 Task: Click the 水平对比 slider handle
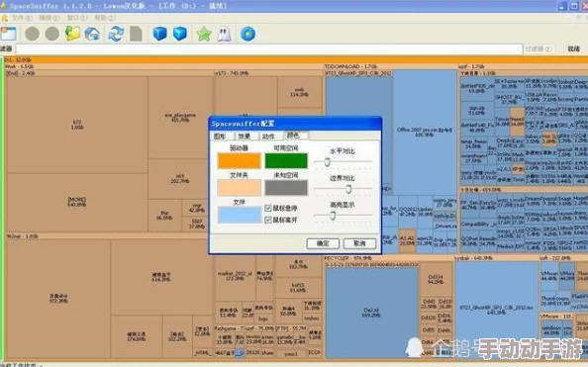(327, 162)
